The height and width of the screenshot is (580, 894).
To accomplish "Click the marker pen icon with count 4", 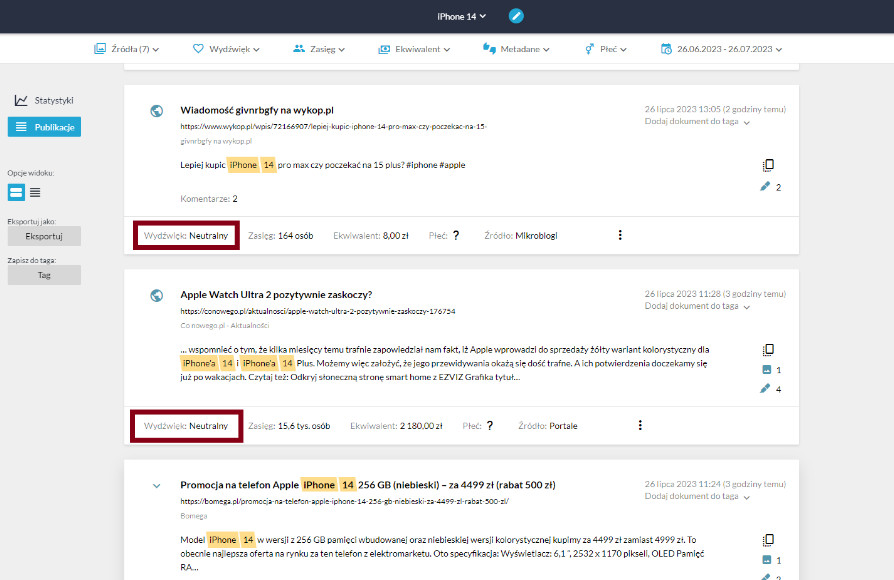I will [x=765, y=388].
